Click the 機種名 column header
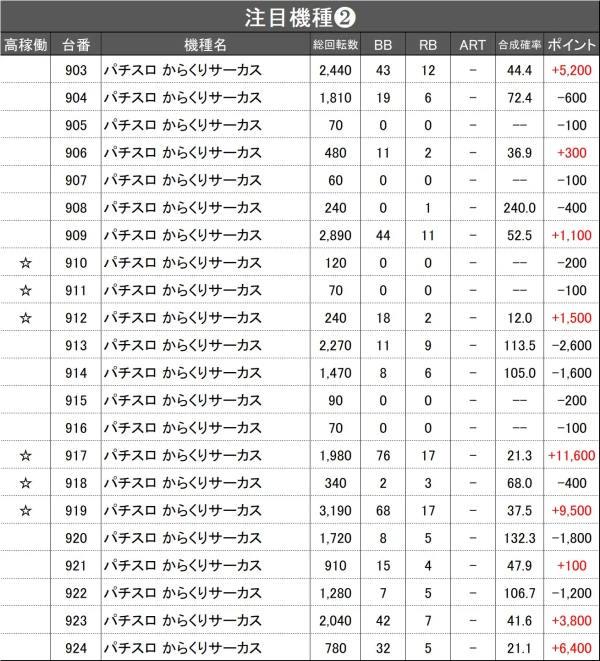Viewport: 600px width, 661px height. point(206,44)
